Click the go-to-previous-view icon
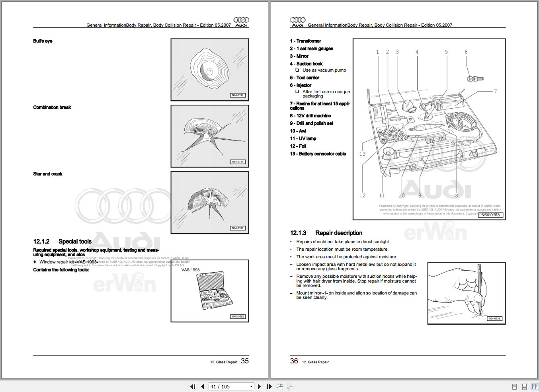539x392 pixels. click(x=280, y=386)
